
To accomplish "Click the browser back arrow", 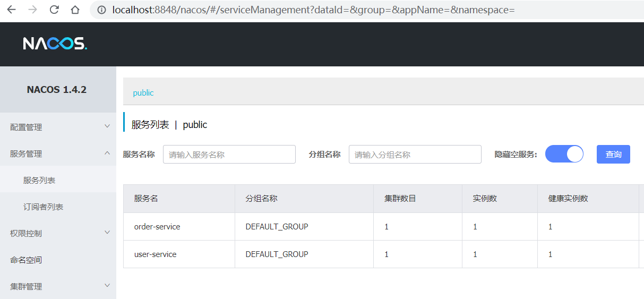I will click(x=11, y=10).
